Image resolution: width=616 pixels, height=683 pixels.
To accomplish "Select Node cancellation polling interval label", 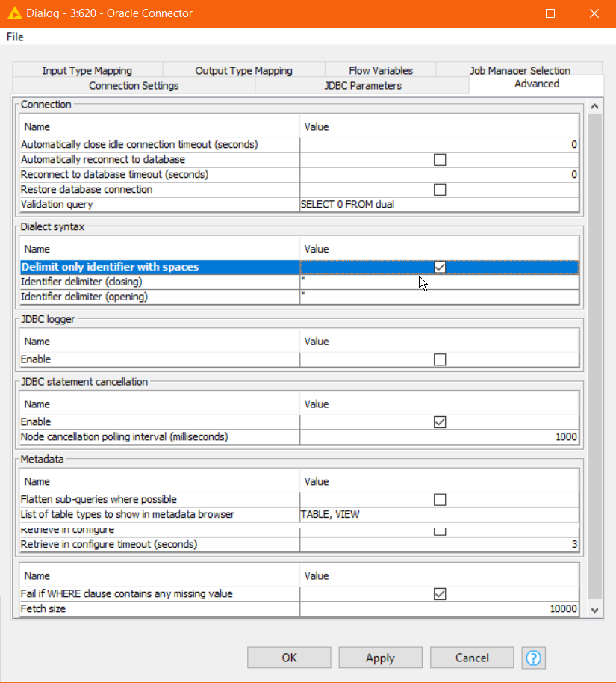I will pyautogui.click(x=125, y=437).
